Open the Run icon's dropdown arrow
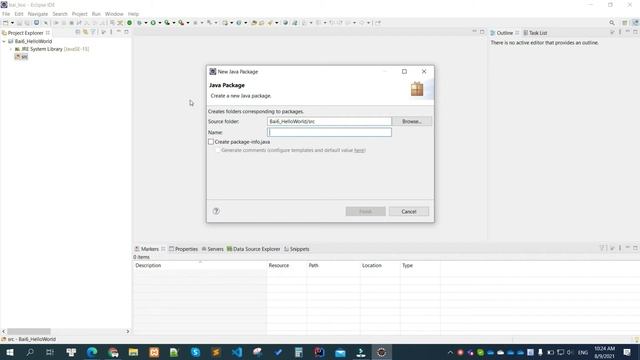The width and height of the screenshot is (640, 360). (160, 23)
